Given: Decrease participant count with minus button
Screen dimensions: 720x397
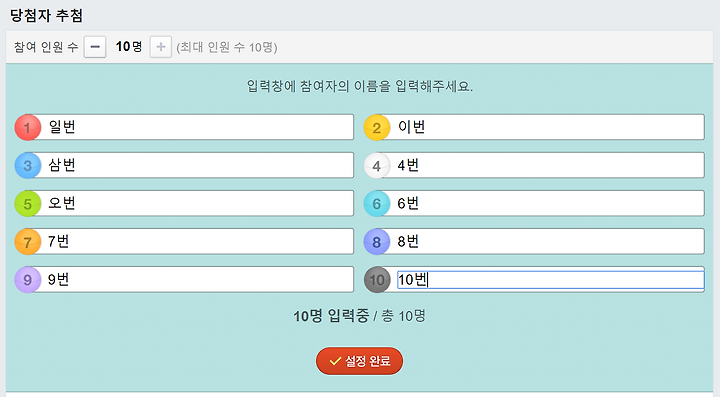Looking at the screenshot, I should point(95,47).
